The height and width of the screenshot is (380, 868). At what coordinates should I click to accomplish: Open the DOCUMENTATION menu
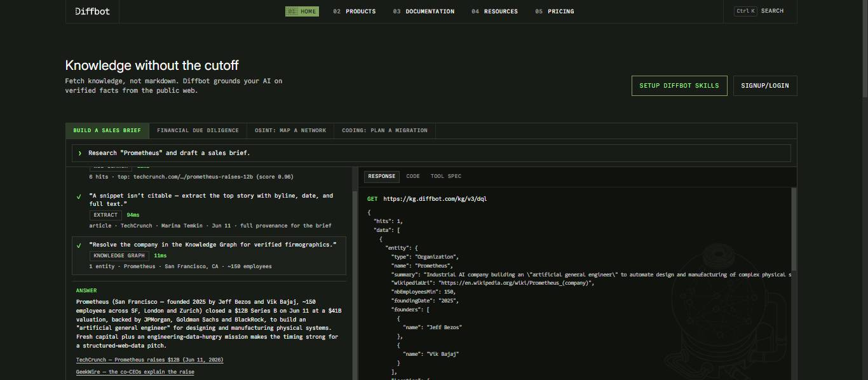point(423,11)
